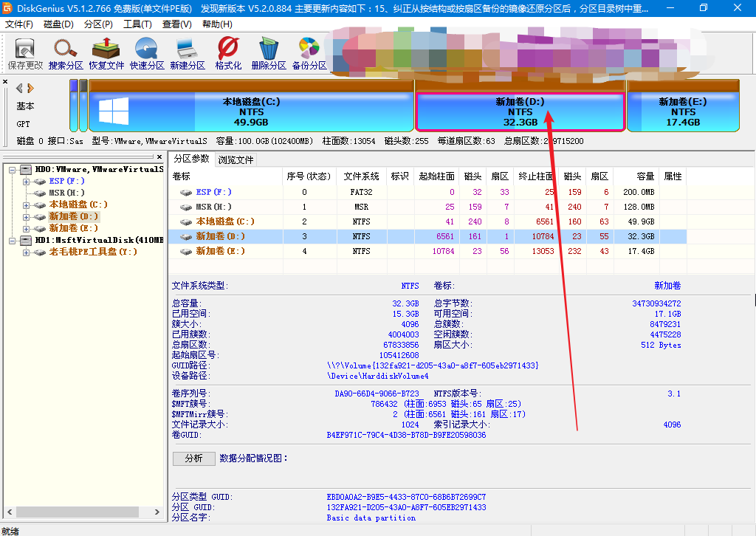Screen dimensions: 756x536
Task: Select the 新加卷(E:) partition block
Action: (682, 111)
